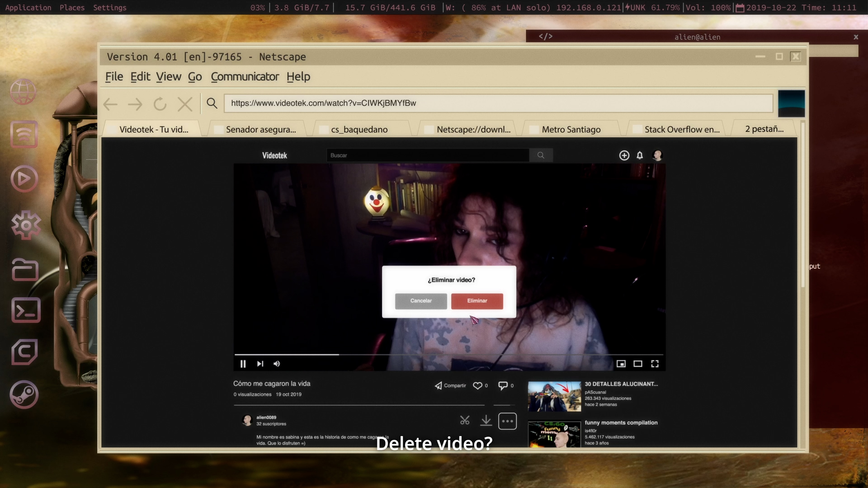The height and width of the screenshot is (488, 868).
Task: Click the Buscar search field
Action: (x=427, y=155)
